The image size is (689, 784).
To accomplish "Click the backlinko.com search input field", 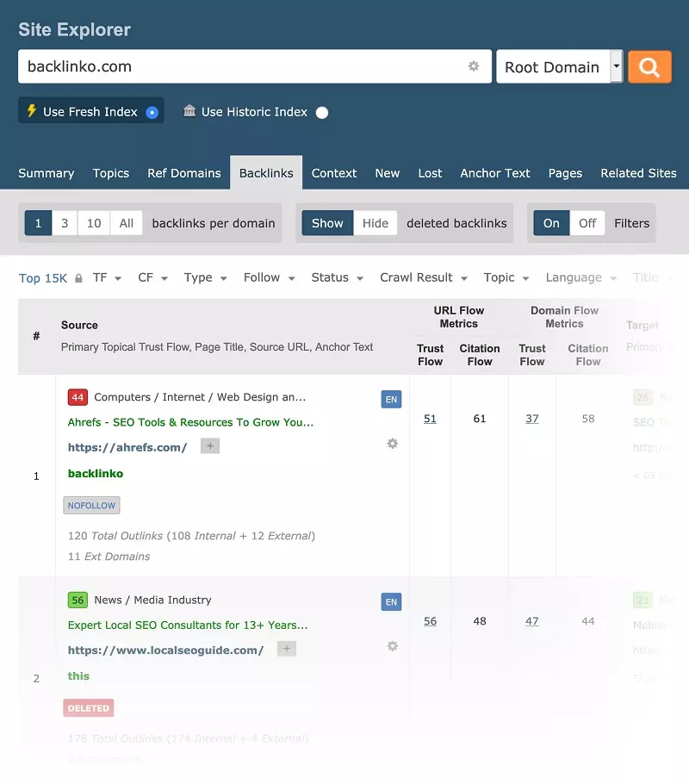I will coord(241,66).
